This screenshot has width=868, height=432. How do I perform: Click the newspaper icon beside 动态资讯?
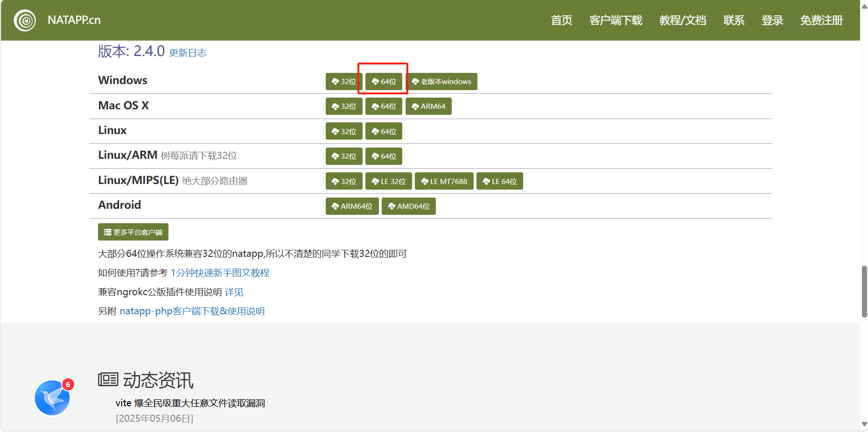108,380
